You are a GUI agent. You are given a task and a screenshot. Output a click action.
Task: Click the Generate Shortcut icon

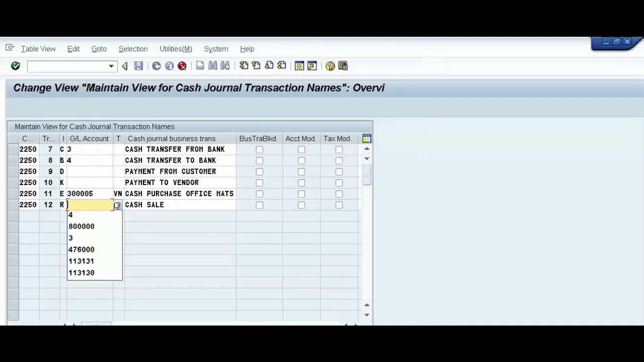coord(312,66)
